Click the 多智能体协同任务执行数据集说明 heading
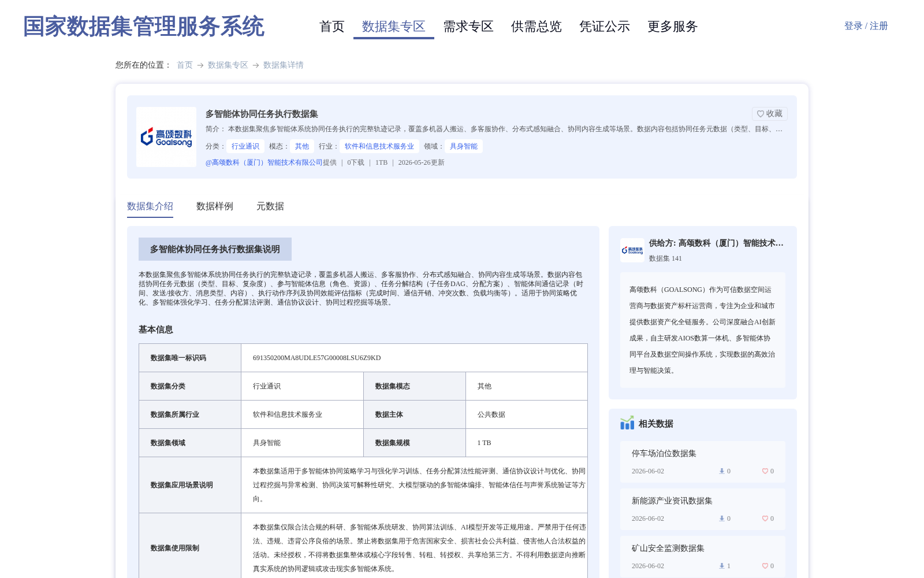 coord(215,249)
